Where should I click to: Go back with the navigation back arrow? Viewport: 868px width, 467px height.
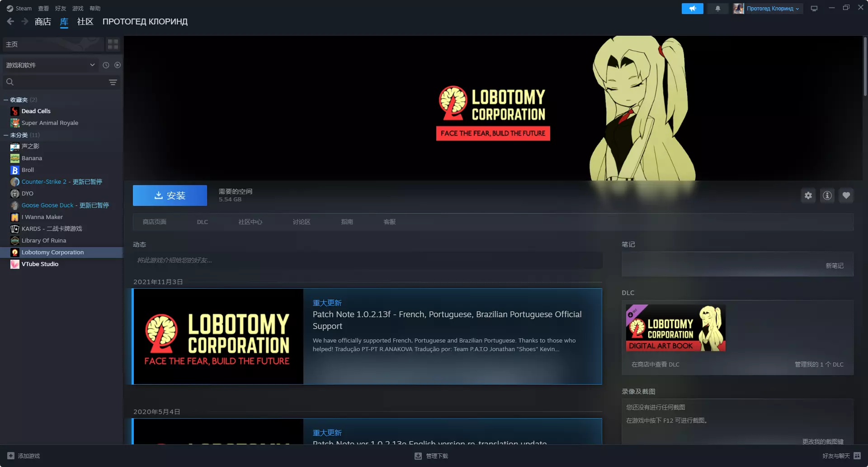10,21
